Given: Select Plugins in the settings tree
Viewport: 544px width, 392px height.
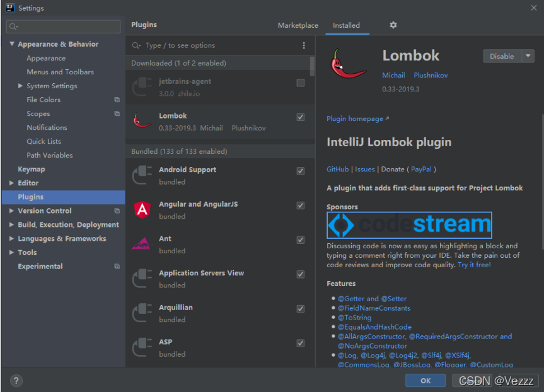Looking at the screenshot, I should [x=63, y=197].
